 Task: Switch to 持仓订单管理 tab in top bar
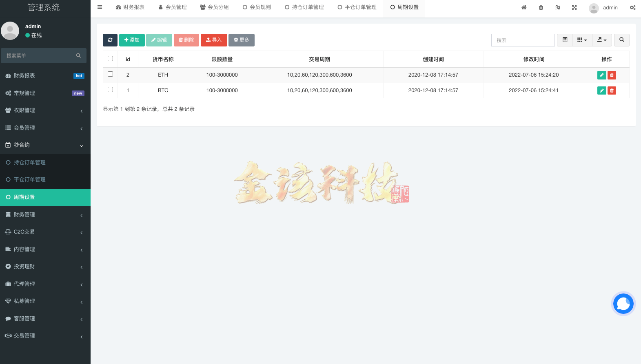coord(304,7)
